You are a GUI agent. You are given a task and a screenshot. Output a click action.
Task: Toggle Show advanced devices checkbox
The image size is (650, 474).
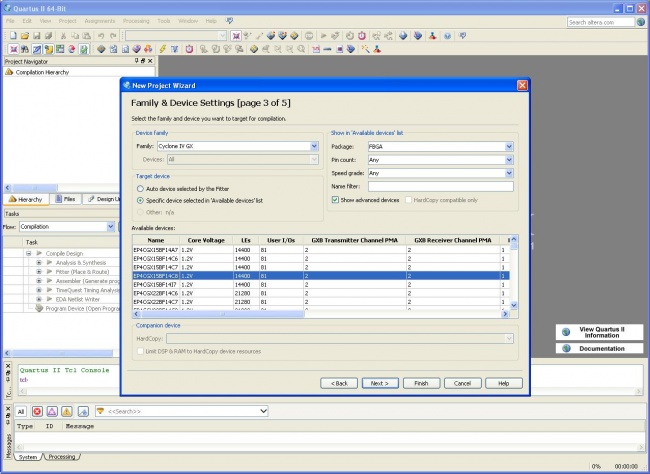[x=335, y=200]
